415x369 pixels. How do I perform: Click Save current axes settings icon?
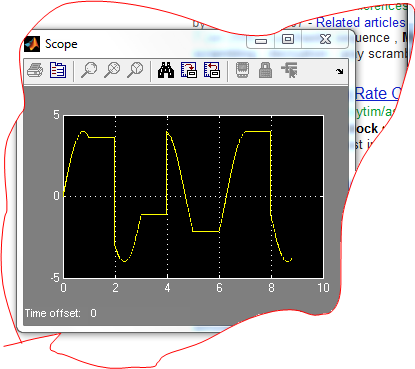coord(189,70)
